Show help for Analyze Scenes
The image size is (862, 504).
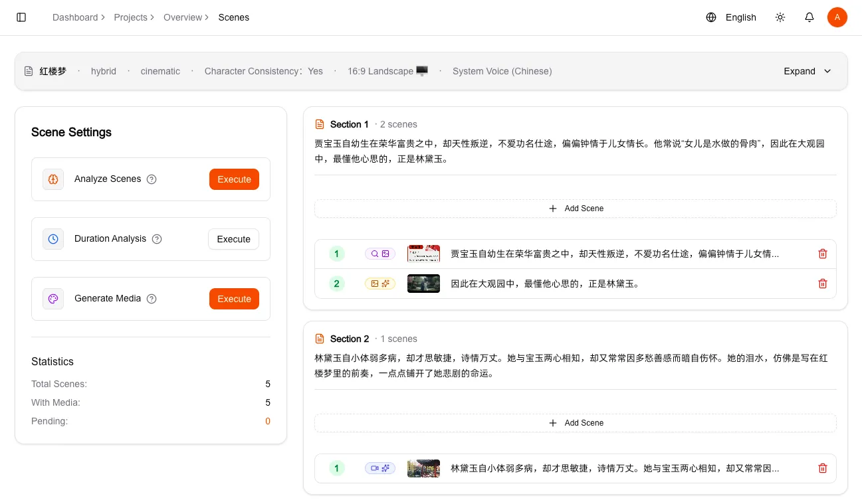pyautogui.click(x=152, y=179)
